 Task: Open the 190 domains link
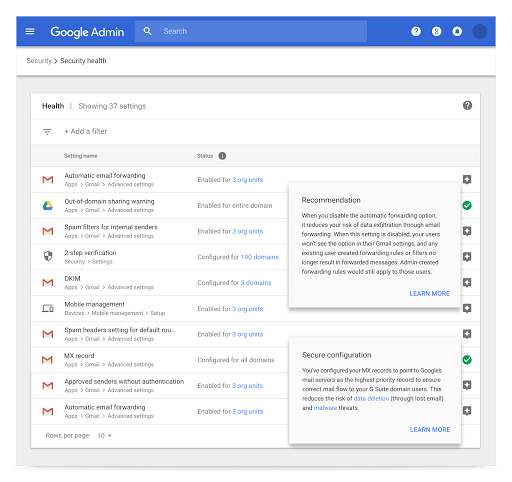(x=260, y=257)
